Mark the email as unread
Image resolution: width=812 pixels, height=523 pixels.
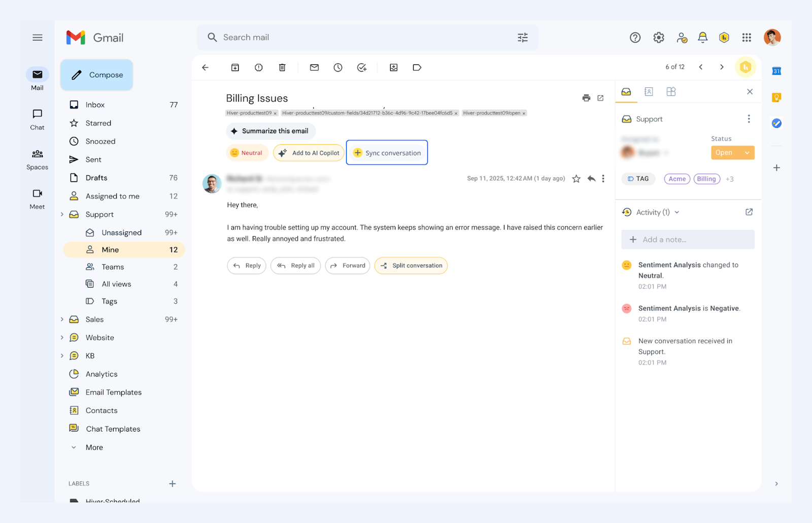[x=315, y=68]
